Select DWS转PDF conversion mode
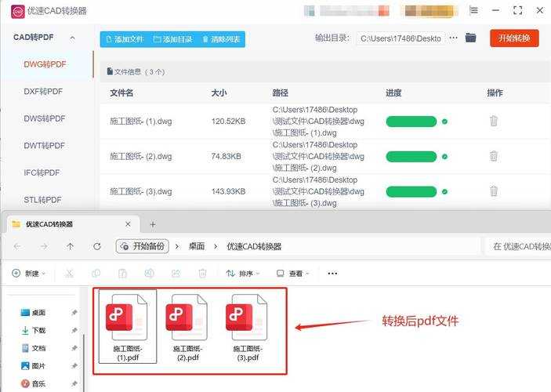This screenshot has width=551, height=392. [45, 118]
